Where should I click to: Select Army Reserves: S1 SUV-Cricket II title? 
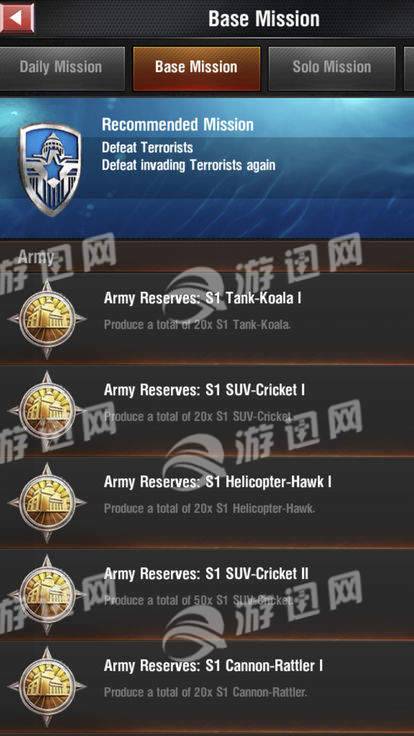[206, 574]
